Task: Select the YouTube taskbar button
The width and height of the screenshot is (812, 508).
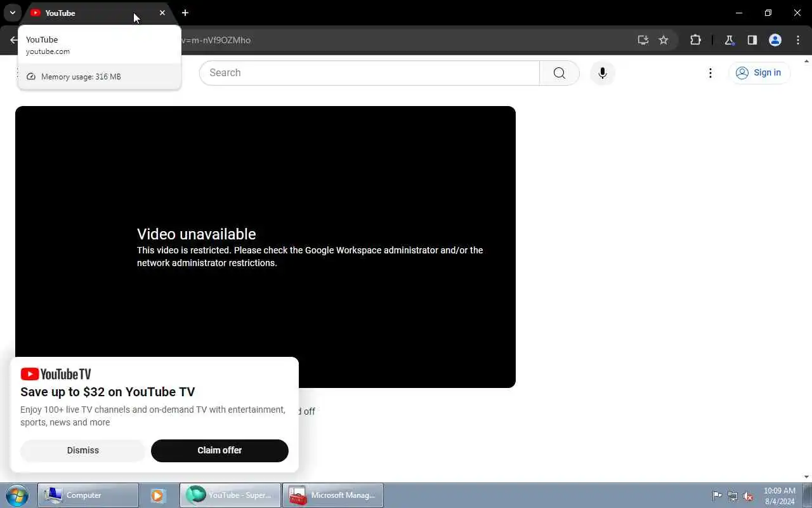Action: point(230,495)
